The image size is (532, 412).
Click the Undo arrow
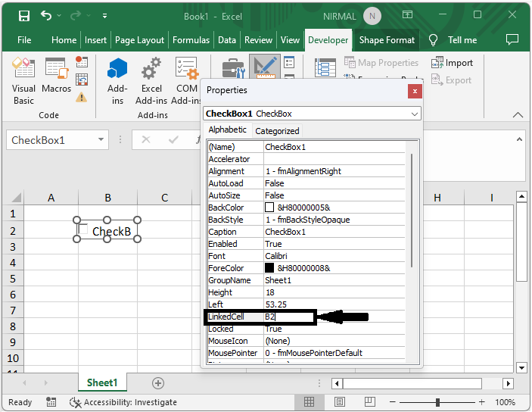click(46, 16)
